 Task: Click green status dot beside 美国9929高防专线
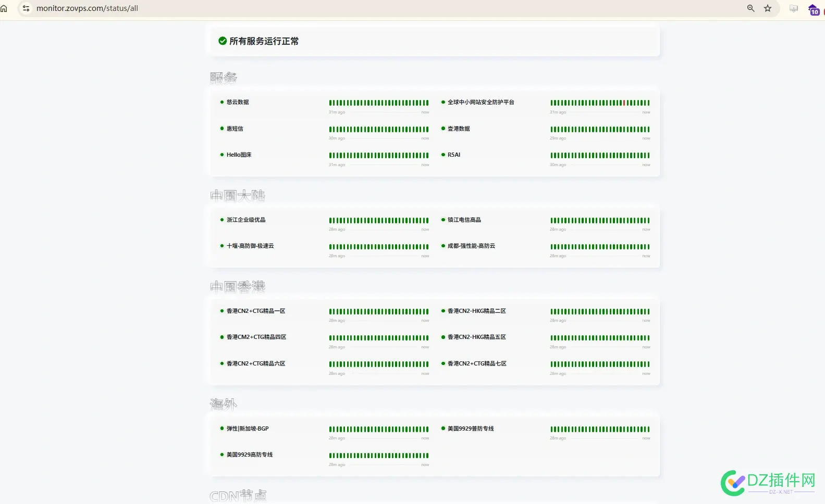coord(222,455)
